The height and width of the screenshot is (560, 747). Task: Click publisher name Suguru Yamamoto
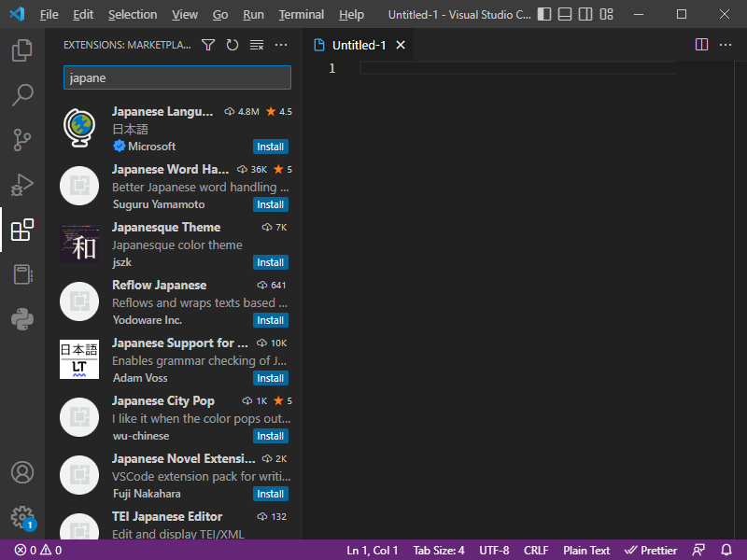(159, 204)
